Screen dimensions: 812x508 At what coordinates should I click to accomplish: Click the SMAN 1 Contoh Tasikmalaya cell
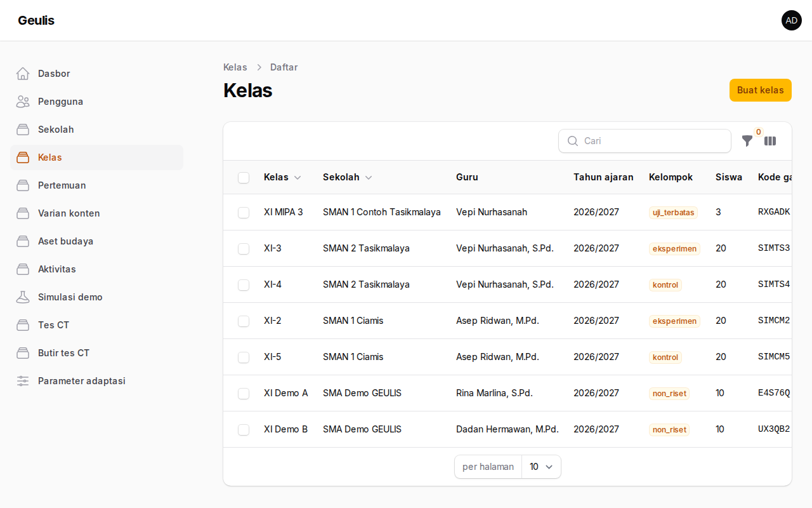pyautogui.click(x=382, y=212)
